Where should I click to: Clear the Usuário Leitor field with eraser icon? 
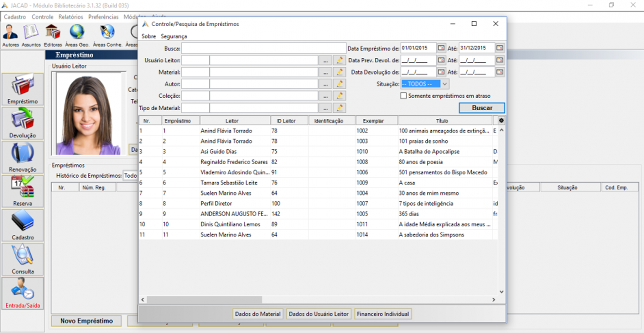point(339,60)
